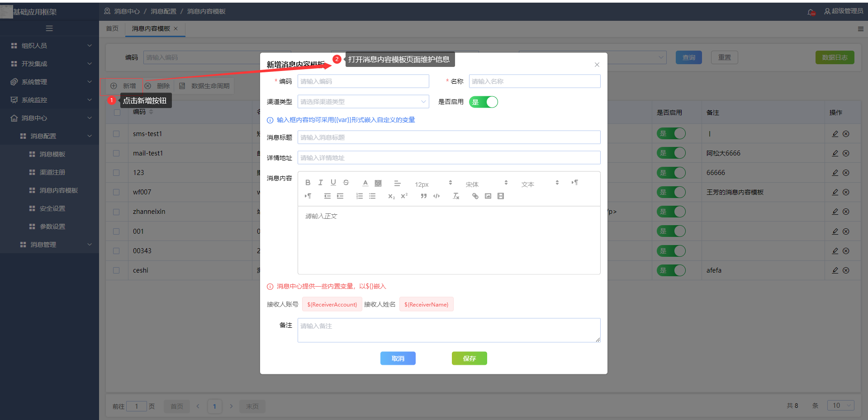Click the ${ReceiverAccount} variable tag

[x=332, y=304]
